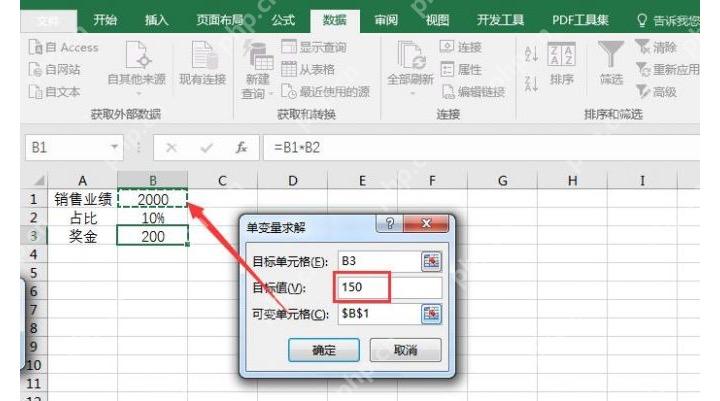Confirm formula entry with check icon
Screen dimensions: 720x401
207,147
